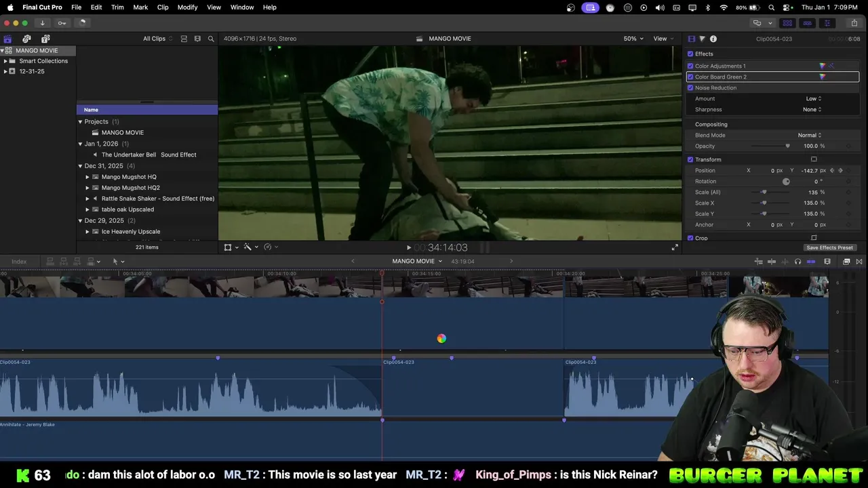Click the magic wand icon of Color Adjustments 1
The image size is (868, 488).
coord(831,66)
